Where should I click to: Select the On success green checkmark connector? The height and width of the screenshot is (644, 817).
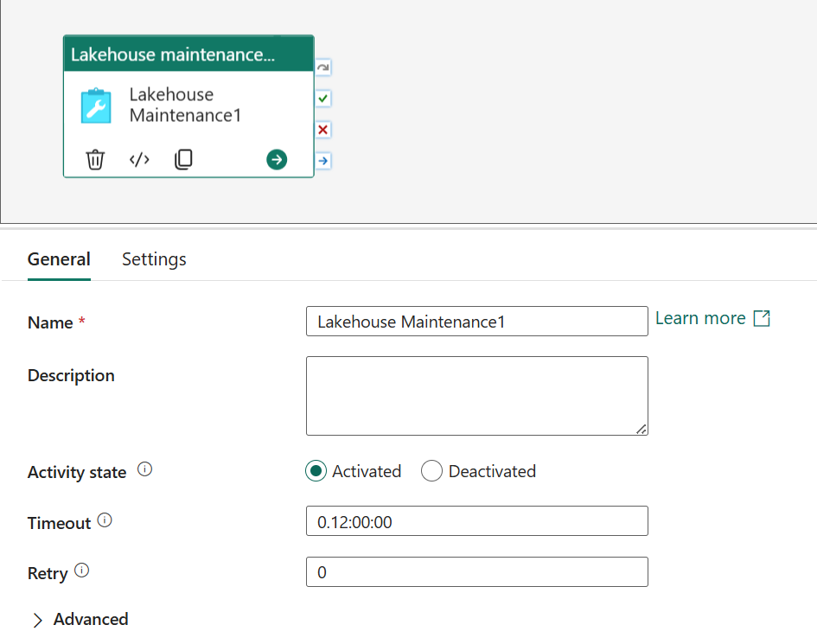point(323,99)
